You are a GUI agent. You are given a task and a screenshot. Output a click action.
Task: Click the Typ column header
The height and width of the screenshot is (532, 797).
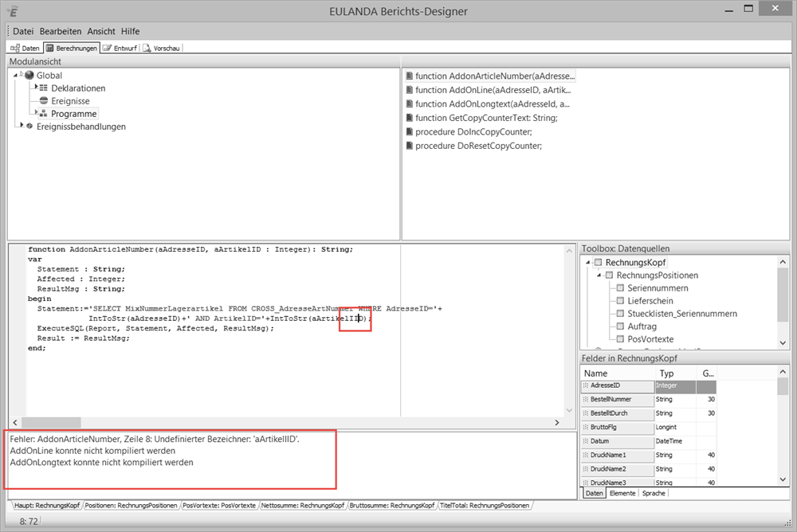[675, 373]
